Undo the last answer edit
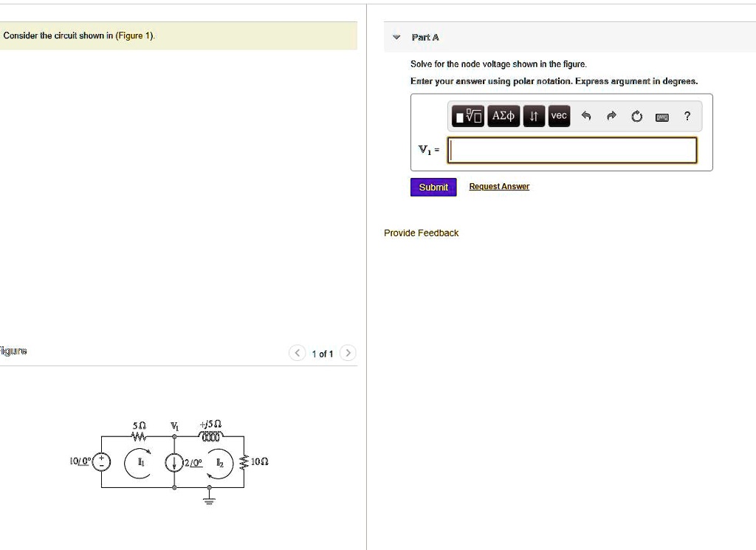The width and height of the screenshot is (756, 550). (x=585, y=116)
